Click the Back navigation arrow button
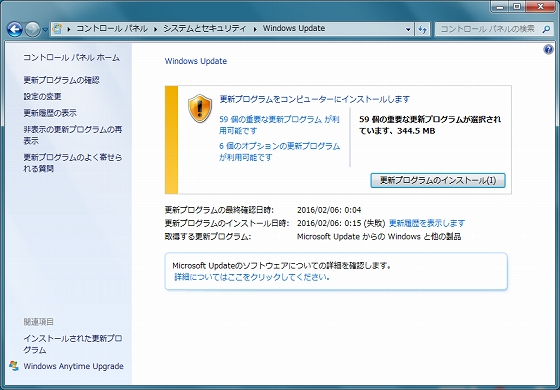Image resolution: width=560 pixels, height=390 pixels. pyautogui.click(x=15, y=29)
